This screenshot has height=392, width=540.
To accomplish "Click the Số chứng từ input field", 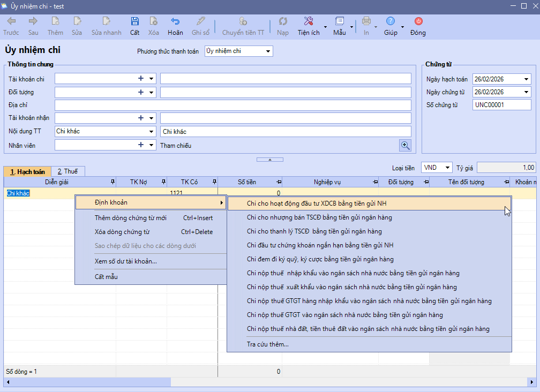I will 502,105.
